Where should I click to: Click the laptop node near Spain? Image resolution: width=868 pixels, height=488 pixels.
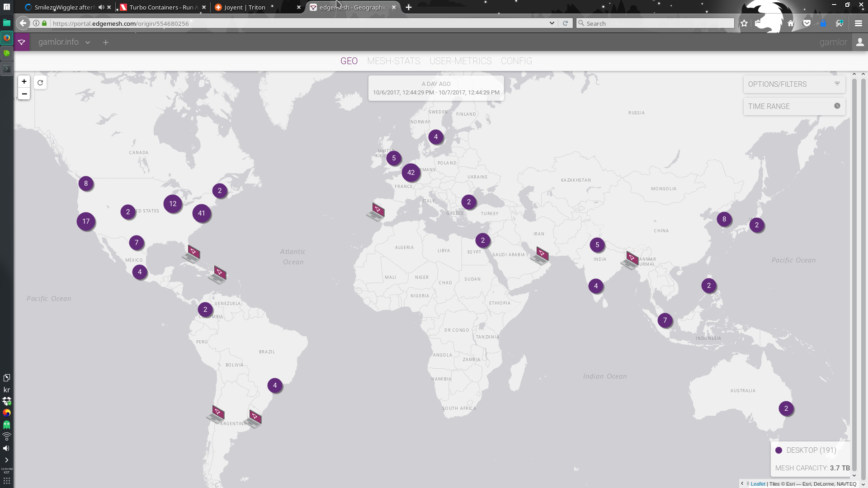pyautogui.click(x=376, y=211)
